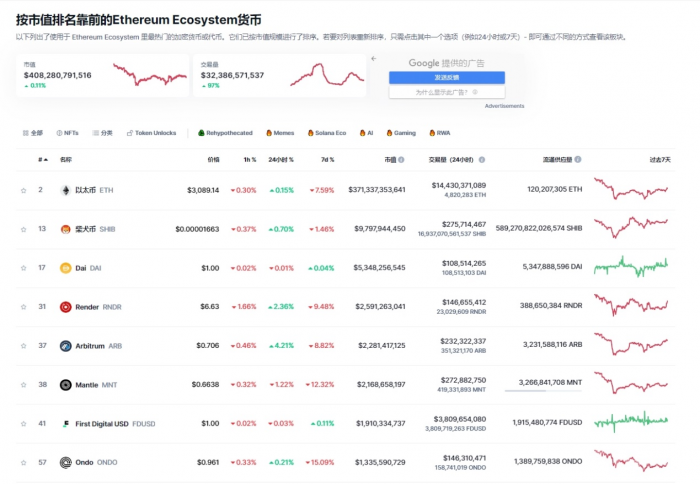Viewport: 700px width, 484px height.
Task: Click the Advertisements label
Action: click(x=504, y=106)
